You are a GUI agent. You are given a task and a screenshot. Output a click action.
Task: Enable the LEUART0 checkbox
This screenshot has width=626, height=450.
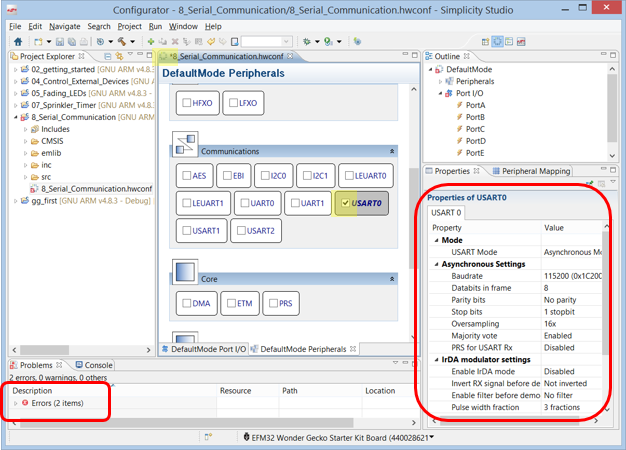pyautogui.click(x=349, y=176)
